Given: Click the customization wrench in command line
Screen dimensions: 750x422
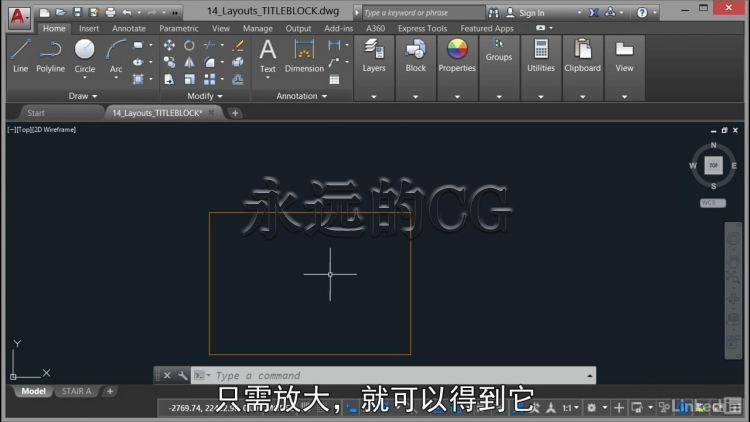Looking at the screenshot, I should pos(182,376).
